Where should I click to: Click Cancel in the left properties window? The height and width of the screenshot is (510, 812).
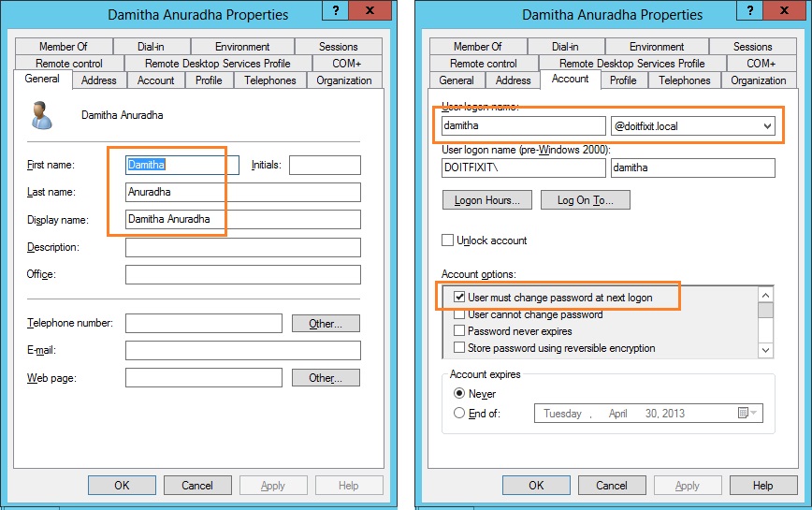point(197,485)
